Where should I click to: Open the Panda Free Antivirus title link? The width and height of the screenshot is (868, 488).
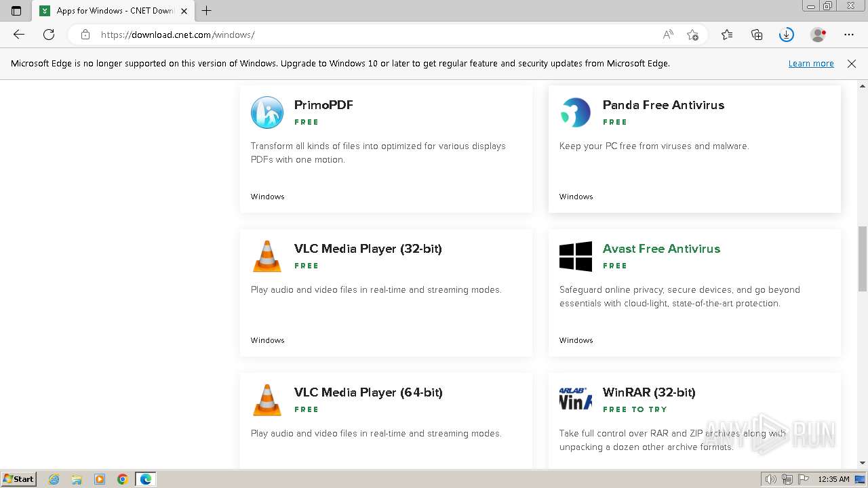663,105
